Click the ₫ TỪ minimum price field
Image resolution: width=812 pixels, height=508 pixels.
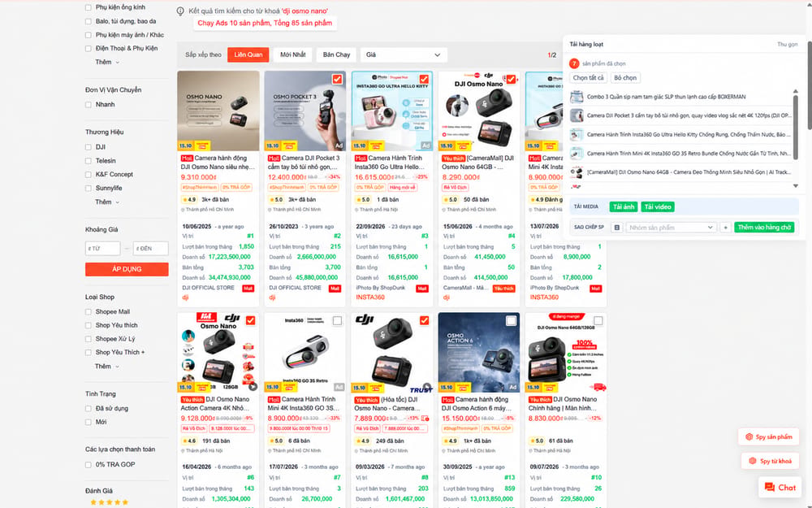click(x=102, y=249)
